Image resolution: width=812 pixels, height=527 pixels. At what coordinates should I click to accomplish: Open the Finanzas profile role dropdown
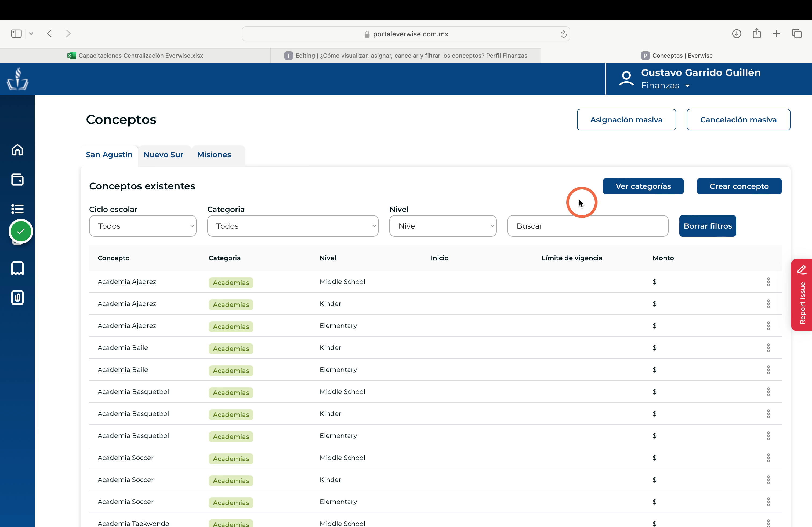coord(665,86)
